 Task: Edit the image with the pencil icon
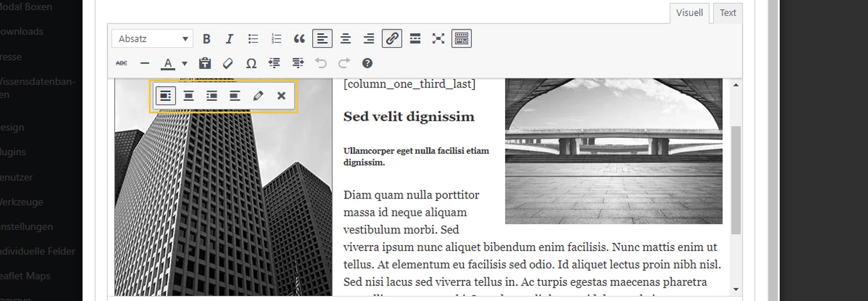pyautogui.click(x=258, y=96)
